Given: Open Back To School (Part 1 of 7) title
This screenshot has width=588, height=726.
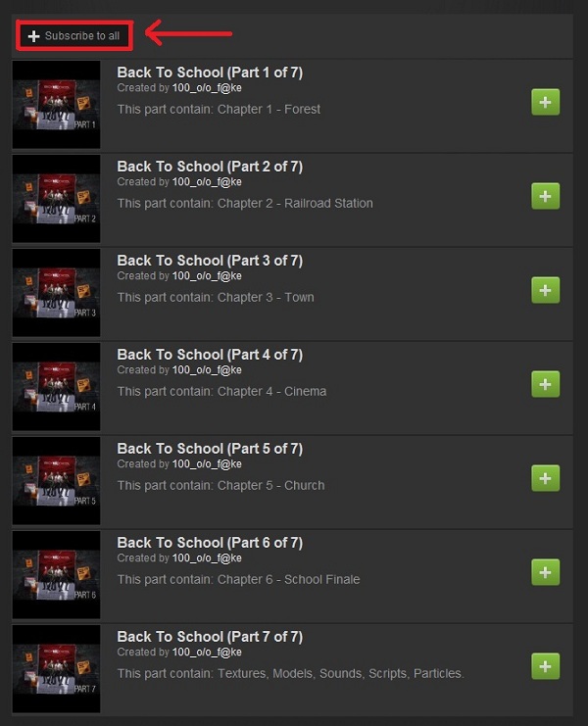Looking at the screenshot, I should (210, 73).
